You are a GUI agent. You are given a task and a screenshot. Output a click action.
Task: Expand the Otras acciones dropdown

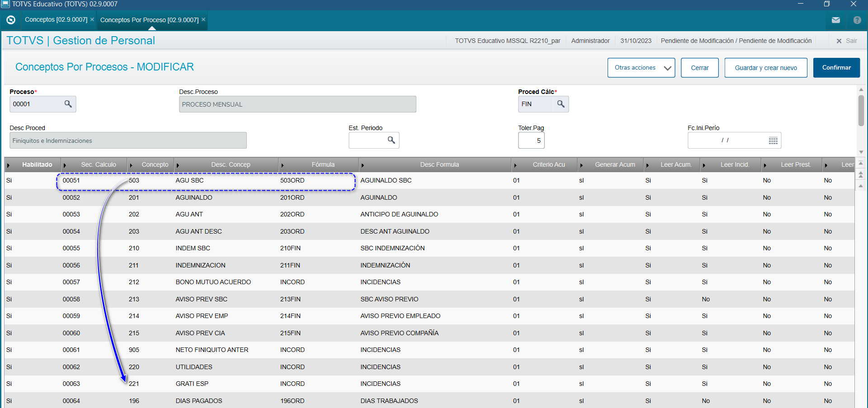641,68
